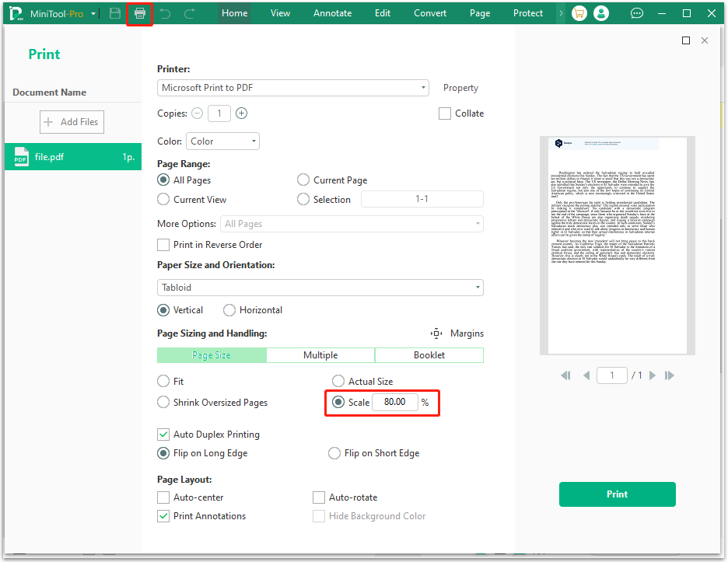Open the Protect tab

528,13
